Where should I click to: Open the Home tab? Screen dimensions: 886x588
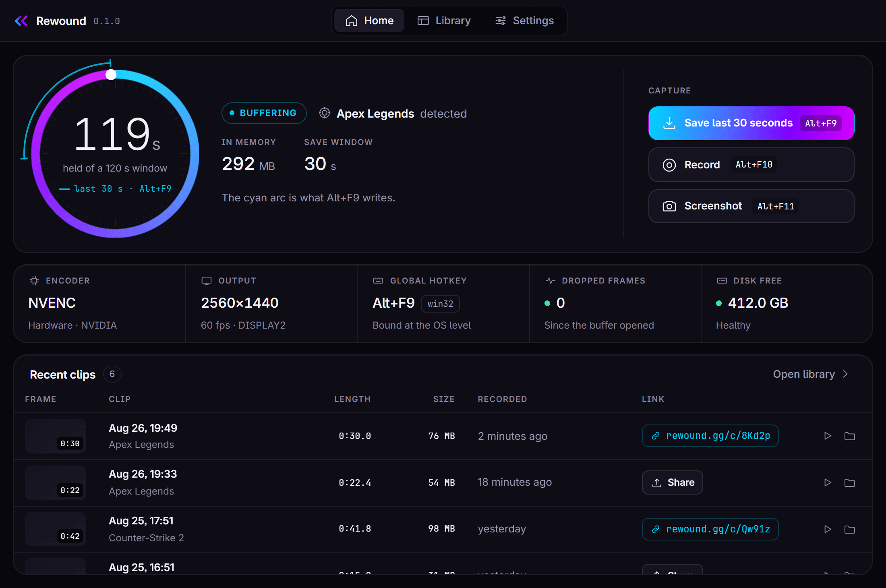point(369,21)
